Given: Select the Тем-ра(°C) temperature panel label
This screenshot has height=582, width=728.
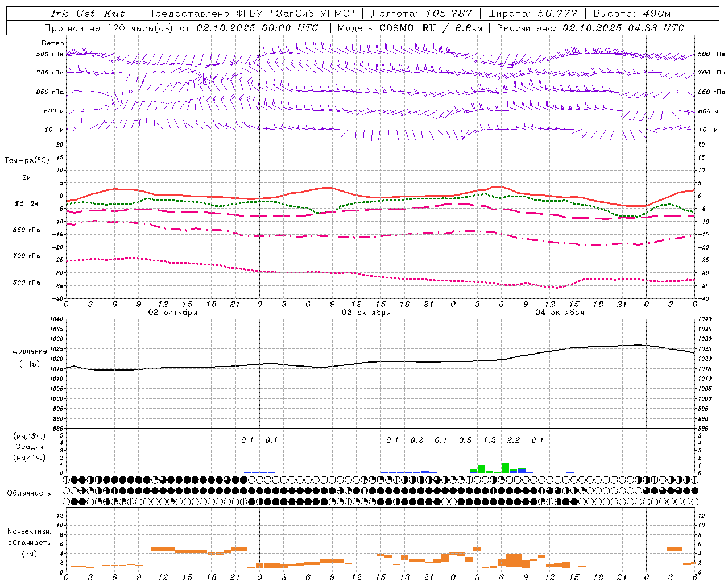Looking at the screenshot, I should click(x=27, y=161).
